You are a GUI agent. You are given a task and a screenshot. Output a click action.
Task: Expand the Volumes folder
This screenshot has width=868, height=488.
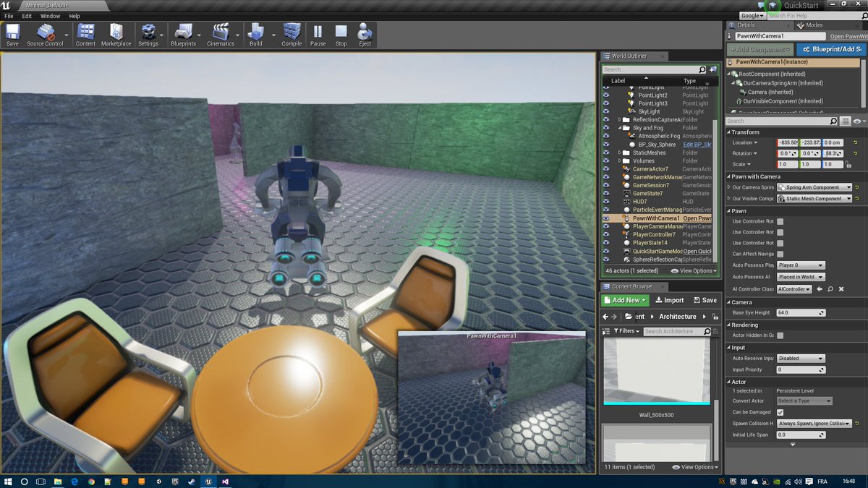click(x=620, y=161)
